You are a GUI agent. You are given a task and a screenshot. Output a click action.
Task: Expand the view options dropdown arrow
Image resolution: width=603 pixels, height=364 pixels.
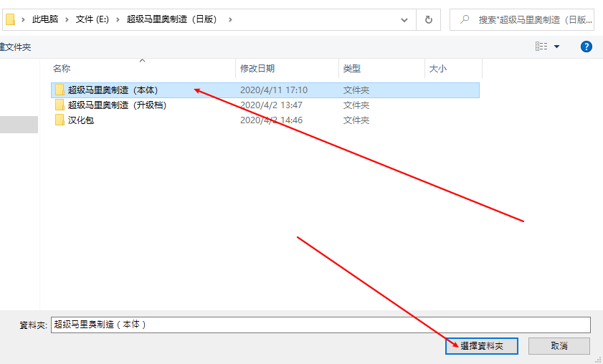[x=556, y=47]
